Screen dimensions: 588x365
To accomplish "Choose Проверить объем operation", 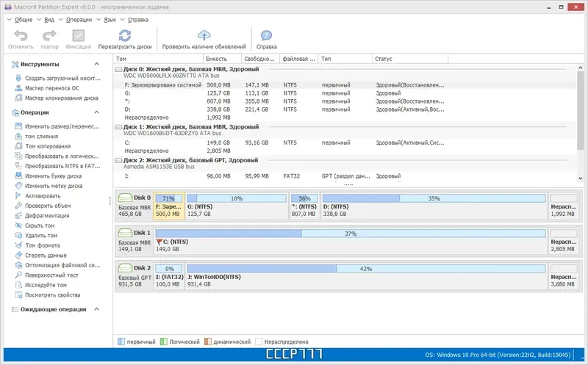I will pos(43,206).
